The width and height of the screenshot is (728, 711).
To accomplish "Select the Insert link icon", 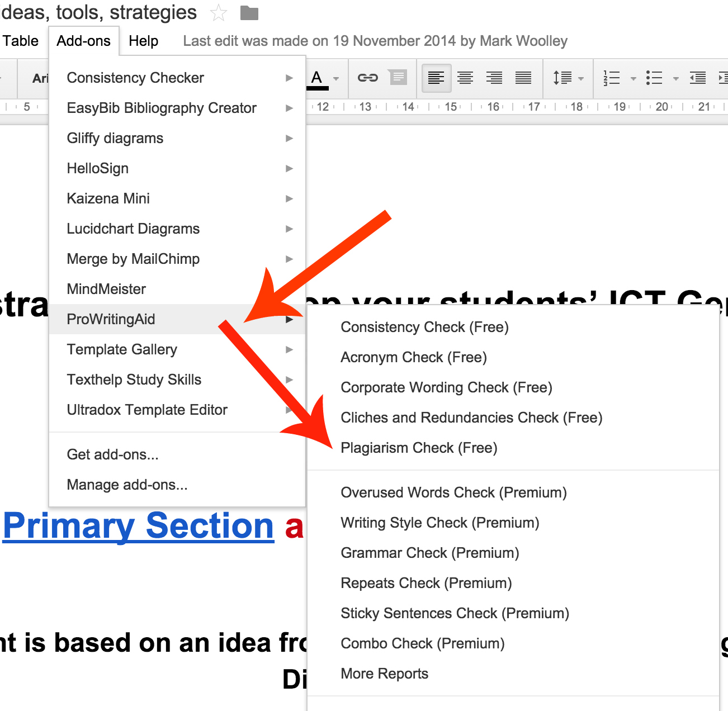I will click(x=367, y=78).
